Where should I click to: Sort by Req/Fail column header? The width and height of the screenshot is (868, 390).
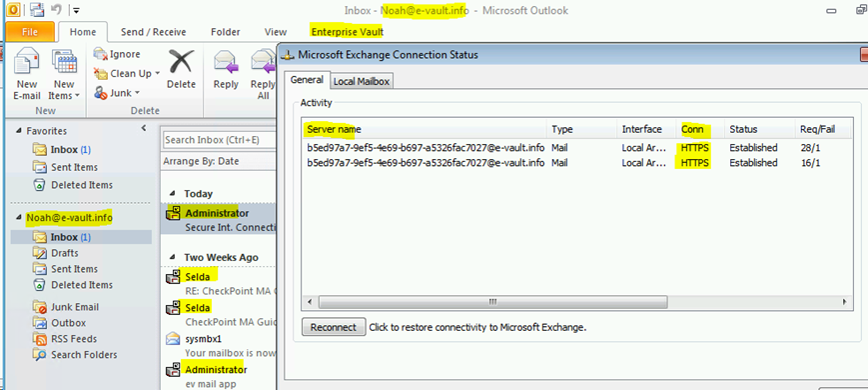pyautogui.click(x=824, y=129)
